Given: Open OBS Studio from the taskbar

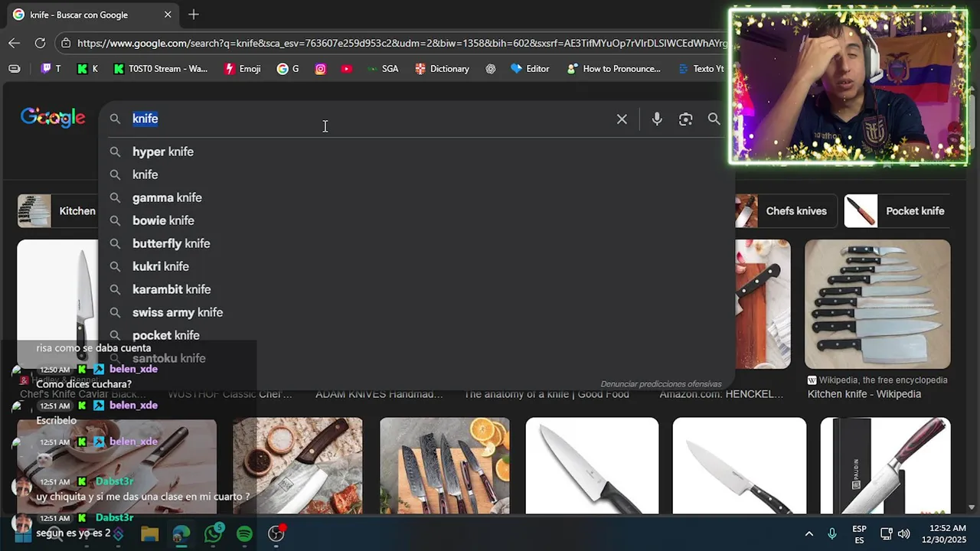Looking at the screenshot, I should coord(276,533).
